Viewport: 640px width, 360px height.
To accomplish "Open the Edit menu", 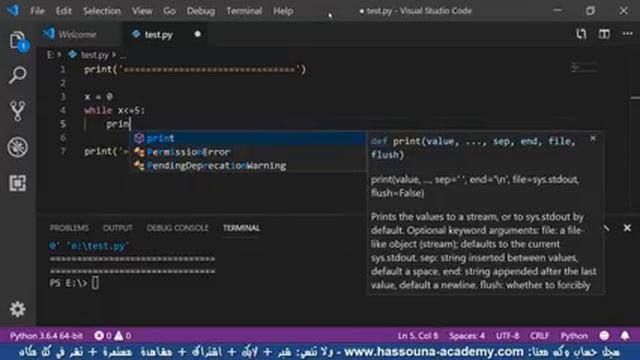I will (64, 11).
